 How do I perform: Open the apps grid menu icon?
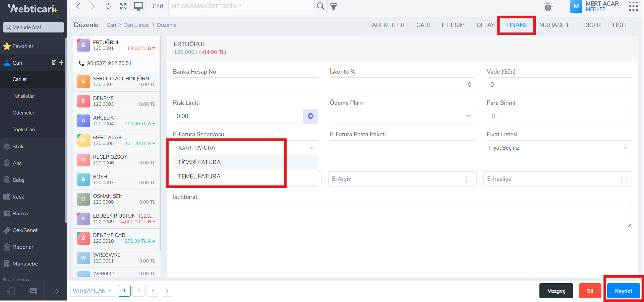point(633,6)
